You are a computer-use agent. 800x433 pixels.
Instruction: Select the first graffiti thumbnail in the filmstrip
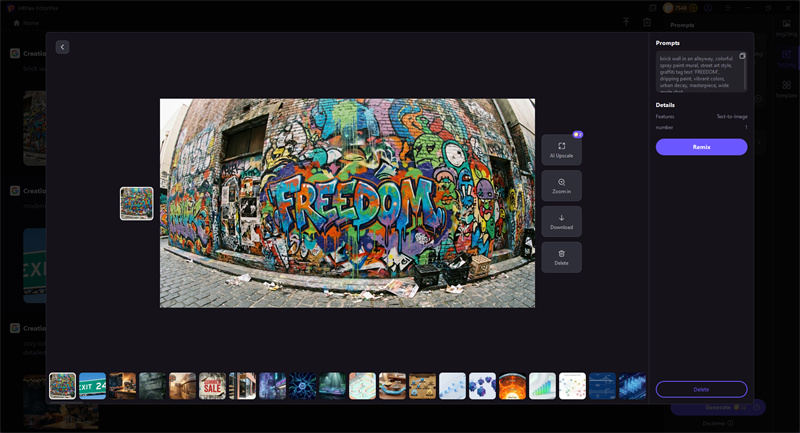pyautogui.click(x=62, y=386)
